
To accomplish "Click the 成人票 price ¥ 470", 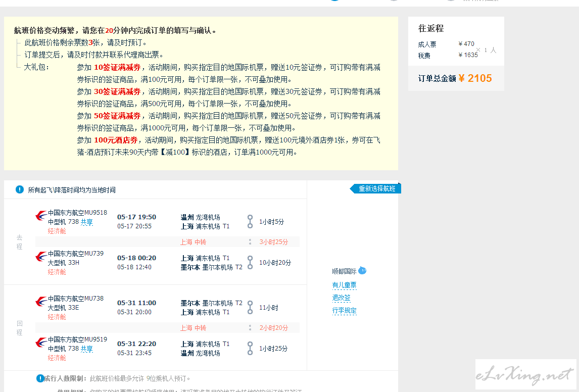I will pyautogui.click(x=466, y=44).
